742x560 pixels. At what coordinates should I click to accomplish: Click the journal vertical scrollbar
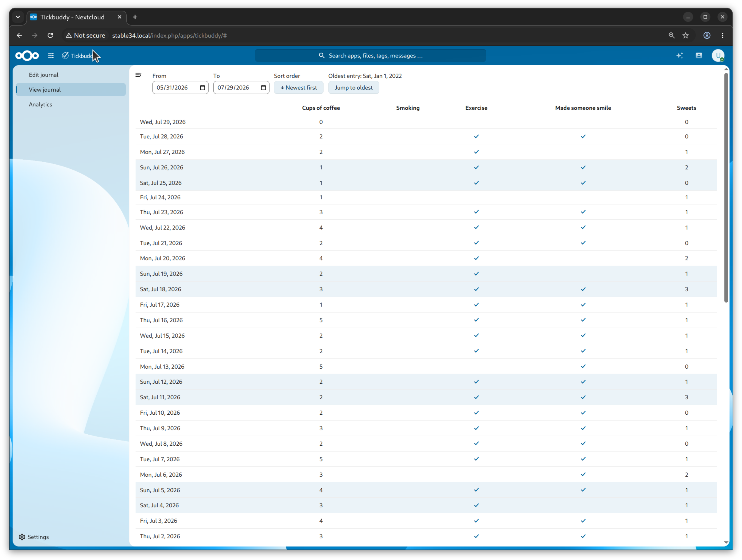click(x=726, y=188)
